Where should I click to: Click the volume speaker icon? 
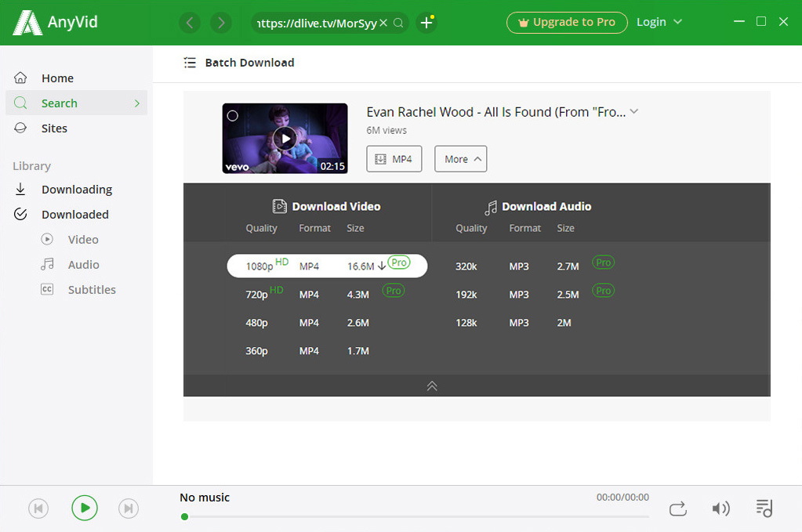[720, 508]
